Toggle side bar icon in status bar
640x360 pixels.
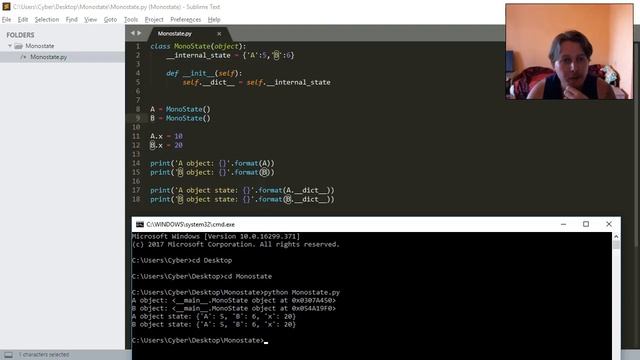pyautogui.click(x=9, y=355)
